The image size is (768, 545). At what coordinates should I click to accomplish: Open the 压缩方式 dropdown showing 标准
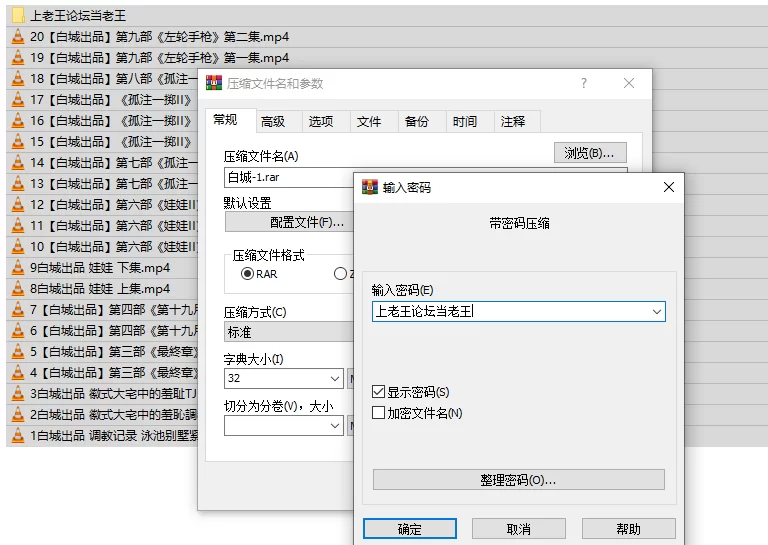click(288, 332)
